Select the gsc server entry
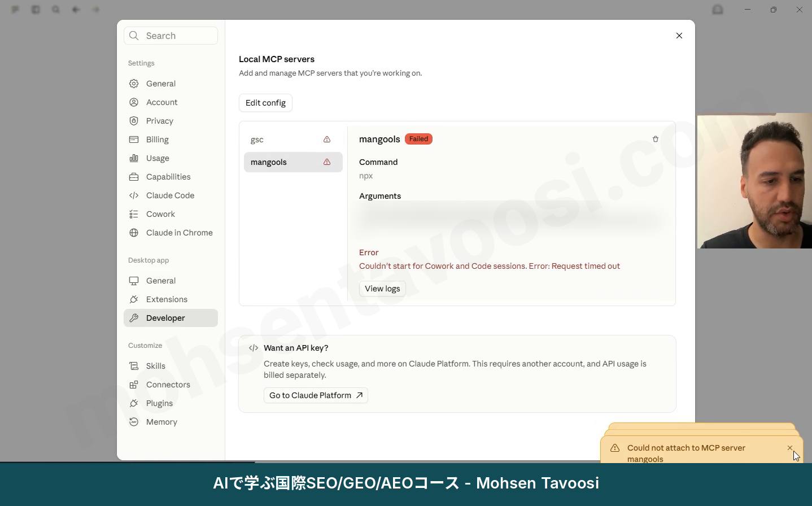This screenshot has width=812, height=506. tap(293, 139)
